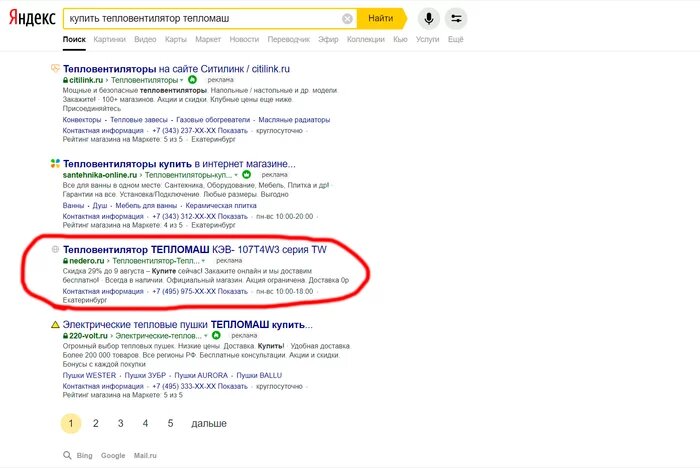The height and width of the screenshot is (468, 700).
Task: Click green badge icon next to santehnika-online.ru
Action: (x=246, y=175)
